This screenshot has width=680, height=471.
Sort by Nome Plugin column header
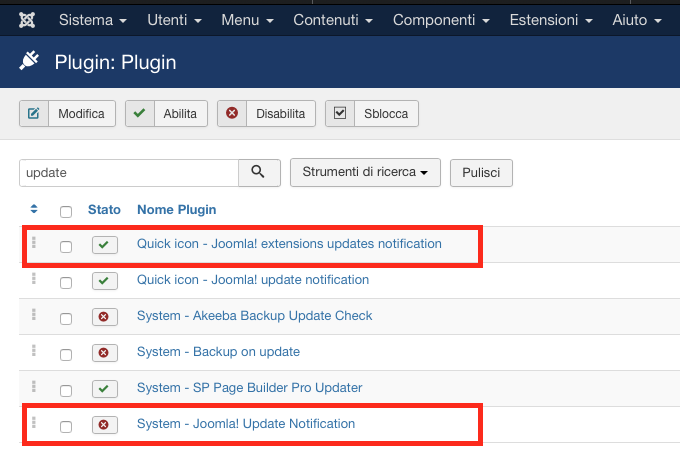point(177,209)
